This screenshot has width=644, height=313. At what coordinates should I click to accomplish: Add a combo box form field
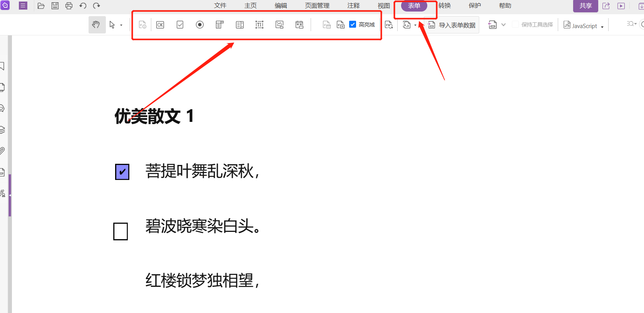[220, 25]
